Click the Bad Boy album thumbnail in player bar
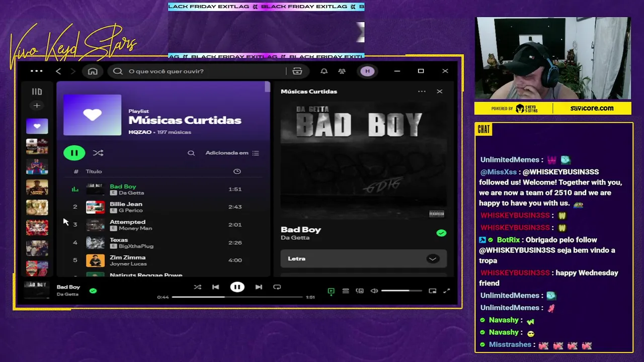 point(37,290)
